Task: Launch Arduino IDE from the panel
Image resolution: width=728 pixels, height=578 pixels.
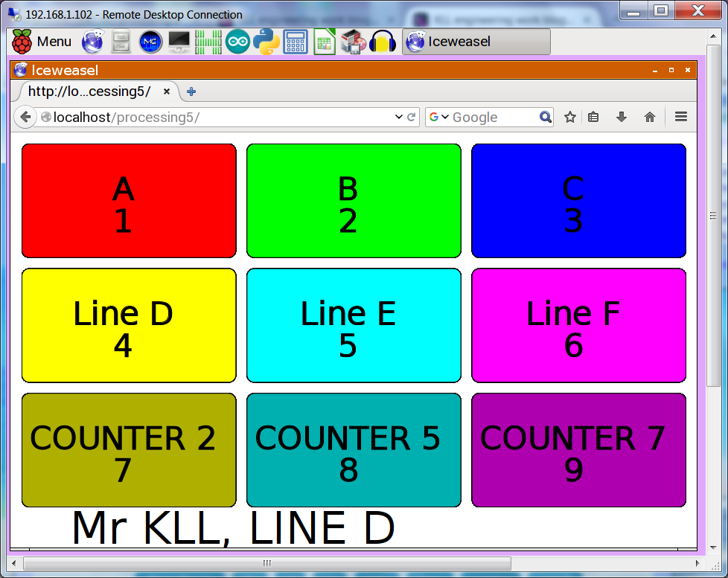Action: [x=237, y=42]
